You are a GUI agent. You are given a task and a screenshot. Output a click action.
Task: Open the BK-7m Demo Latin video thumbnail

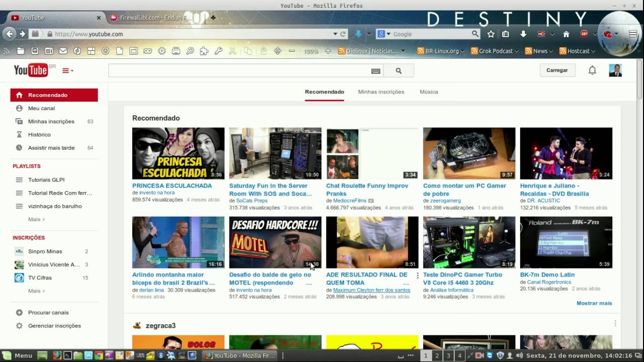click(566, 242)
